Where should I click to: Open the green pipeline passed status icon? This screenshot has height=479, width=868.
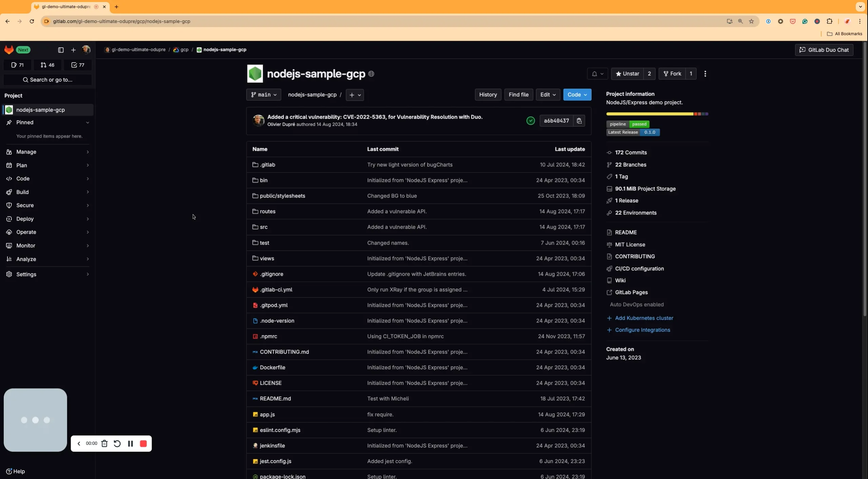(x=531, y=121)
